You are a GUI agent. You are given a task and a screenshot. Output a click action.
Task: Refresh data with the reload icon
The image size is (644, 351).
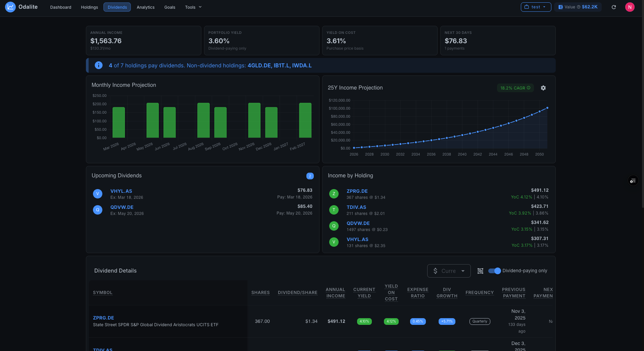click(614, 7)
